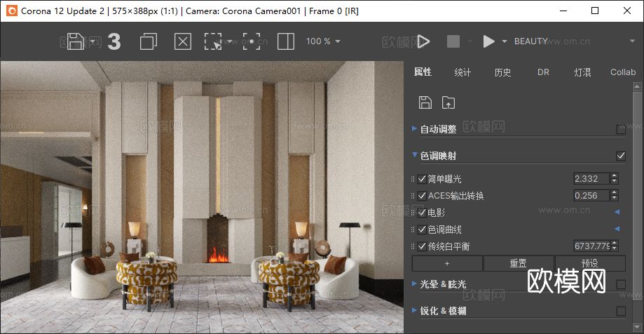Uncheck the ACES输出转换 checkbox
The height and width of the screenshot is (334, 644).
[422, 196]
